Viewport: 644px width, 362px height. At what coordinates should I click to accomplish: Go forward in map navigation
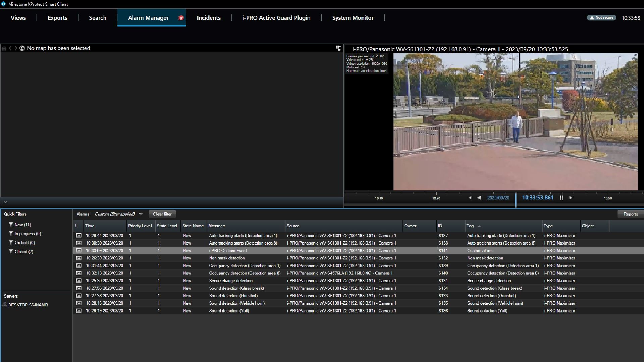pyautogui.click(x=16, y=48)
